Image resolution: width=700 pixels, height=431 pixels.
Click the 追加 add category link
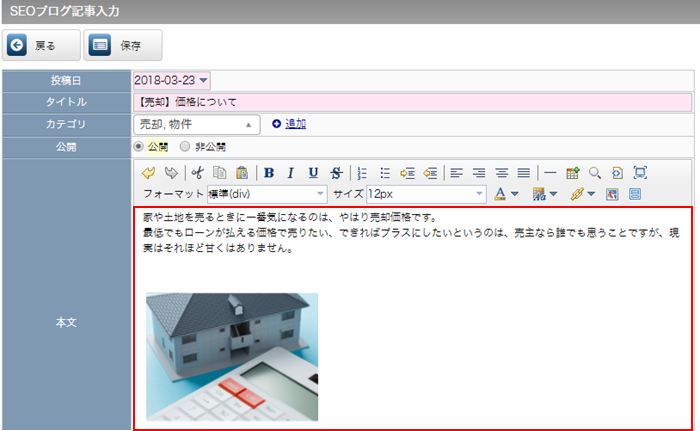click(295, 124)
